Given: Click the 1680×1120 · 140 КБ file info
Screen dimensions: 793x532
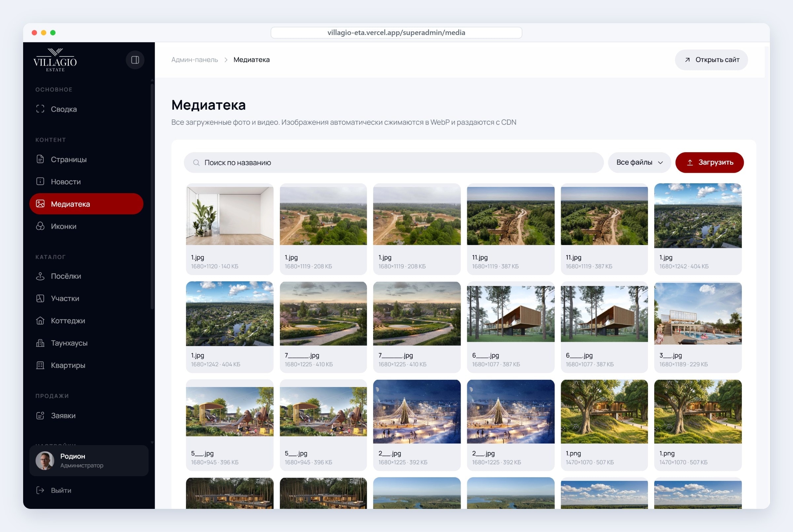Looking at the screenshot, I should 214,266.
